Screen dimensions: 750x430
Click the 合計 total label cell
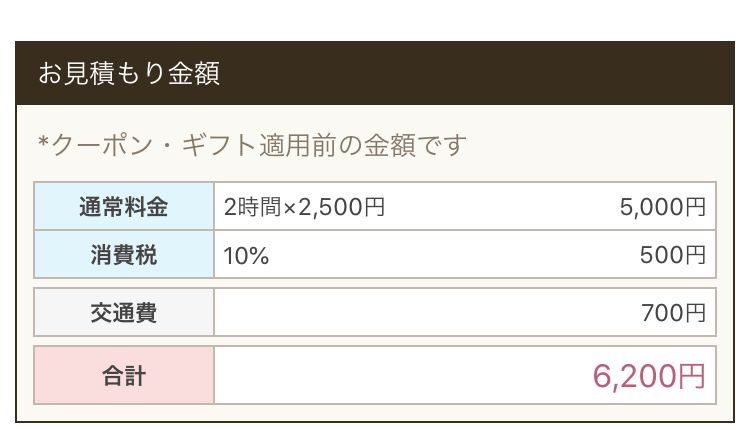pyautogui.click(x=124, y=375)
